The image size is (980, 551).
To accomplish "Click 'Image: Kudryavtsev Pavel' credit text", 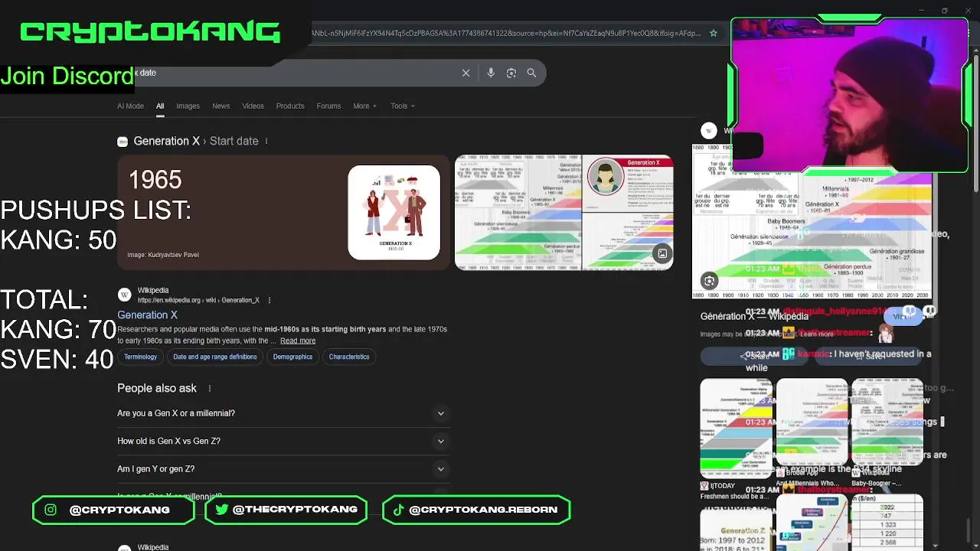I will click(x=163, y=255).
